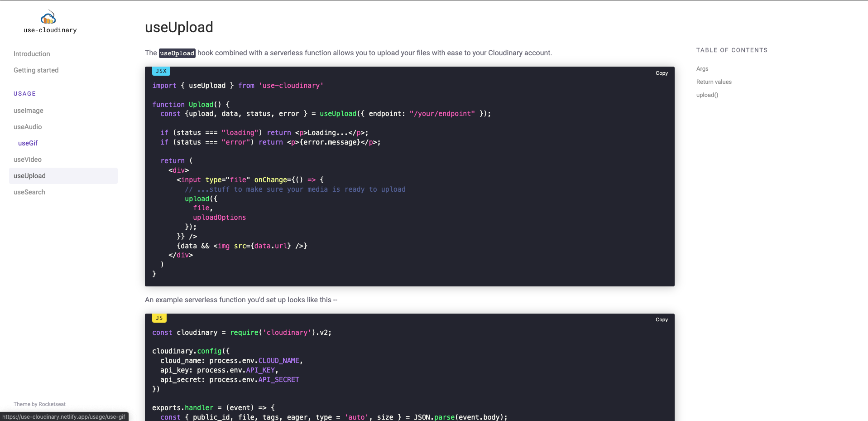This screenshot has width=868, height=421.
Task: Click the process.env.CLOUD_NAME code line
Action: tap(231, 361)
